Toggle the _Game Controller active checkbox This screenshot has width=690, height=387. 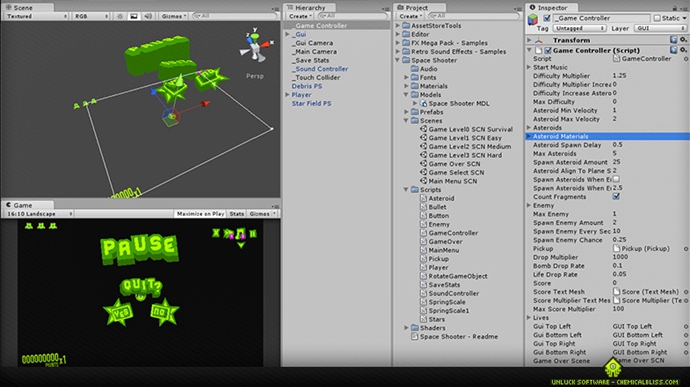coord(547,18)
